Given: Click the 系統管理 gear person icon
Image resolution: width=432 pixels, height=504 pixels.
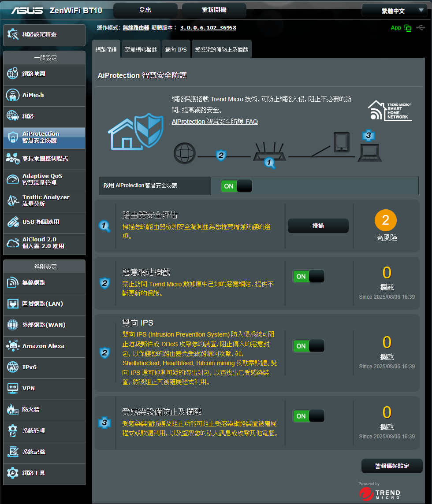Looking at the screenshot, I should click(13, 431).
